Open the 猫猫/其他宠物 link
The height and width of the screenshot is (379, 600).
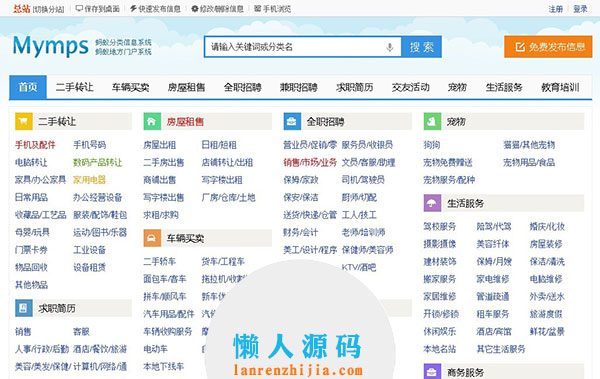pyautogui.click(x=529, y=145)
